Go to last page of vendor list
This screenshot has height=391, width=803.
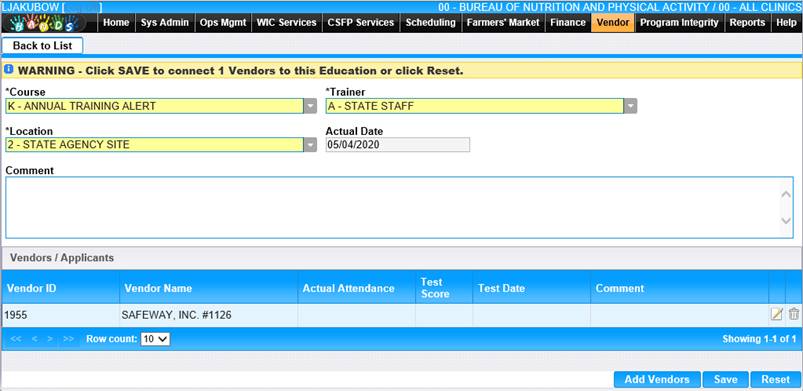point(69,339)
